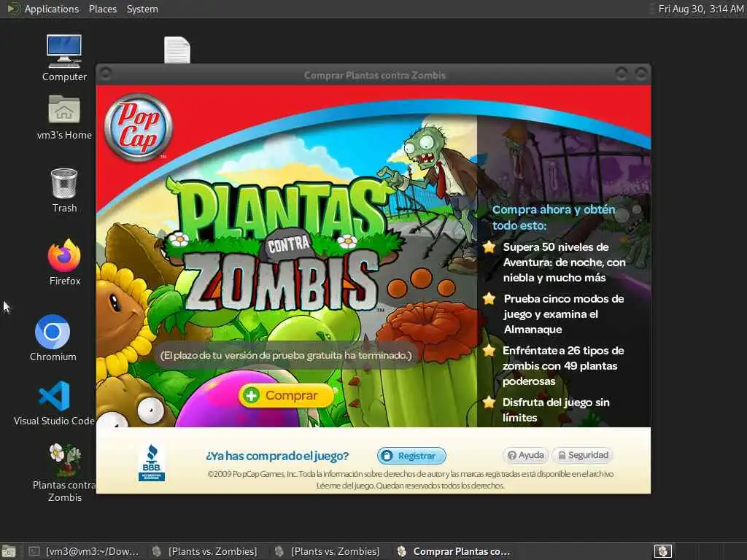Screen dimensions: 747x560
Task: Open the Applications menu
Action: (x=52, y=9)
